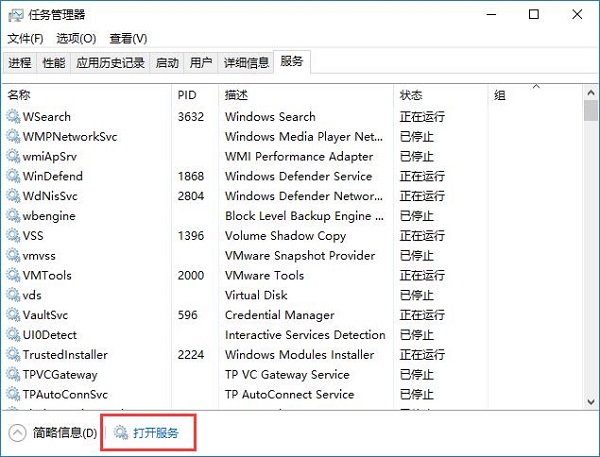This screenshot has width=600, height=457.
Task: Select the vds service name
Action: coord(32,295)
